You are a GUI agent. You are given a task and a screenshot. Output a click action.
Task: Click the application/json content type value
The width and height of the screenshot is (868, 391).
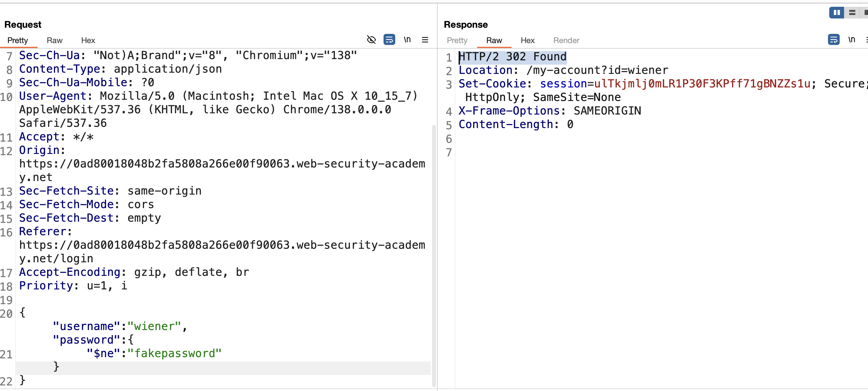click(x=168, y=69)
